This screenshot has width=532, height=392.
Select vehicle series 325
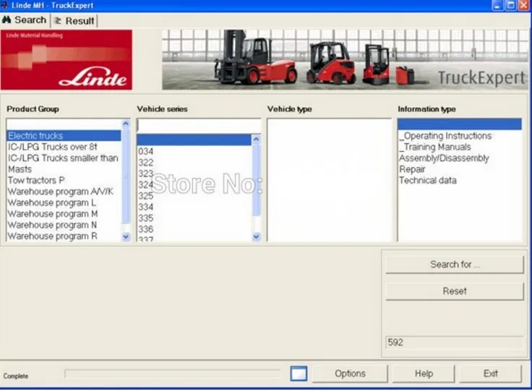pyautogui.click(x=194, y=196)
